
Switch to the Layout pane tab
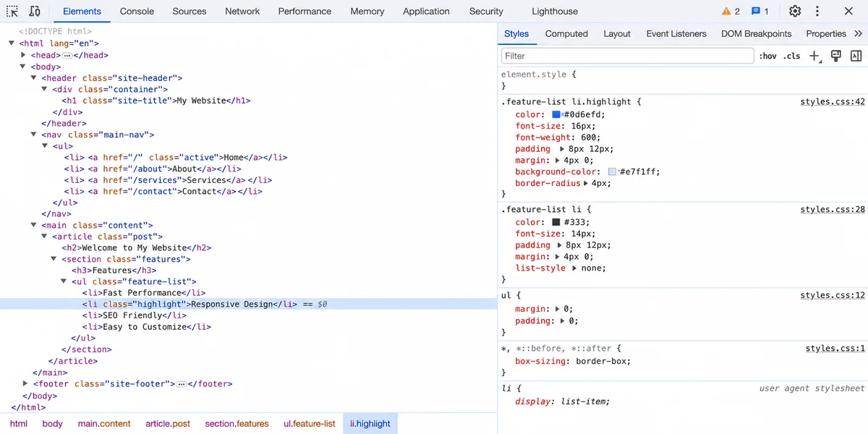(x=617, y=33)
